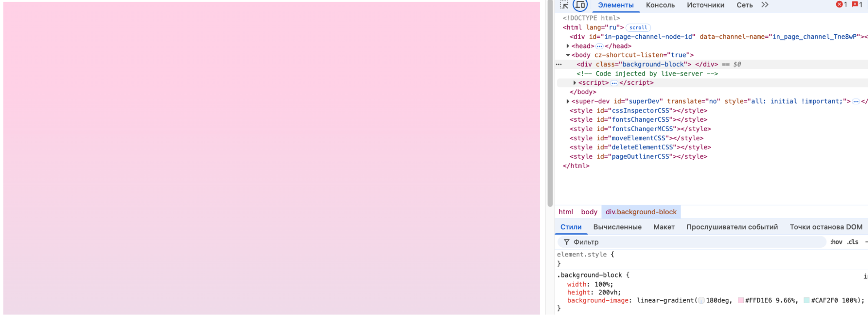
Task: Expand the head element node
Action: point(568,46)
